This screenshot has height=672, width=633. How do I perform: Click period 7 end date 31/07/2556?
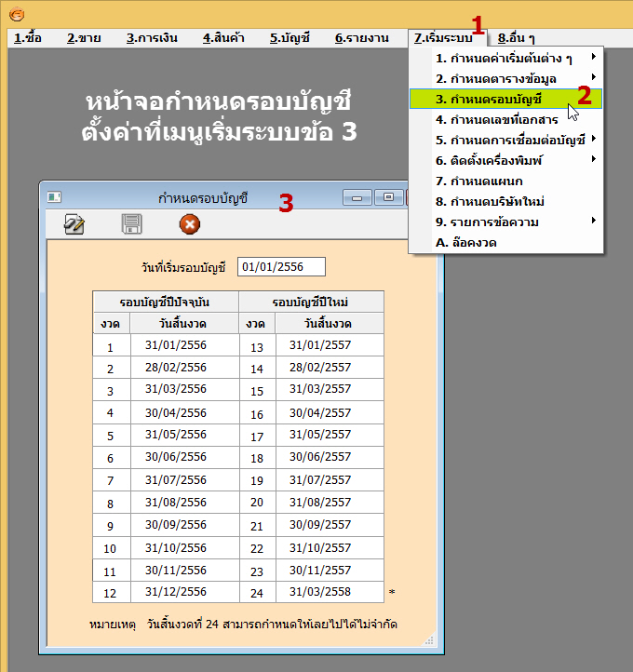(184, 480)
